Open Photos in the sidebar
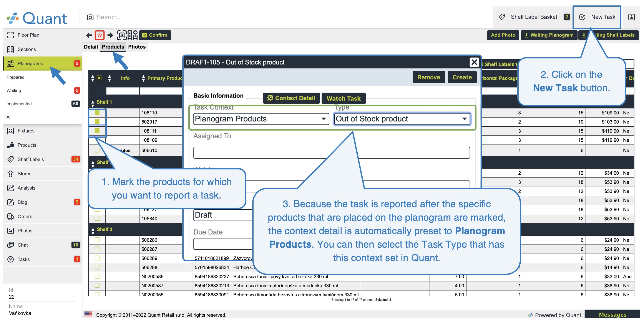The image size is (644, 318). (42, 230)
